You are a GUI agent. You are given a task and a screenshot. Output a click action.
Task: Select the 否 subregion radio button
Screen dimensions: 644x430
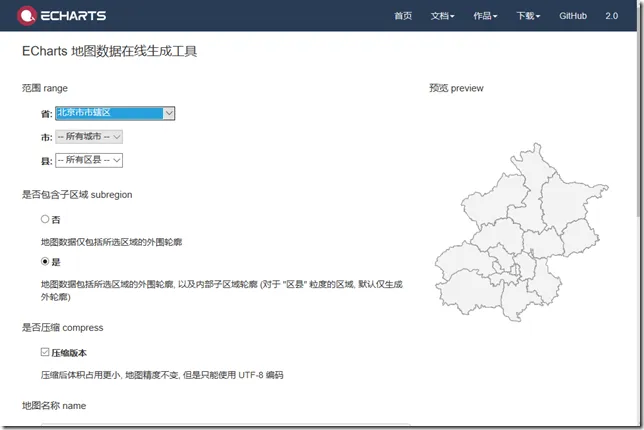[x=45, y=219]
